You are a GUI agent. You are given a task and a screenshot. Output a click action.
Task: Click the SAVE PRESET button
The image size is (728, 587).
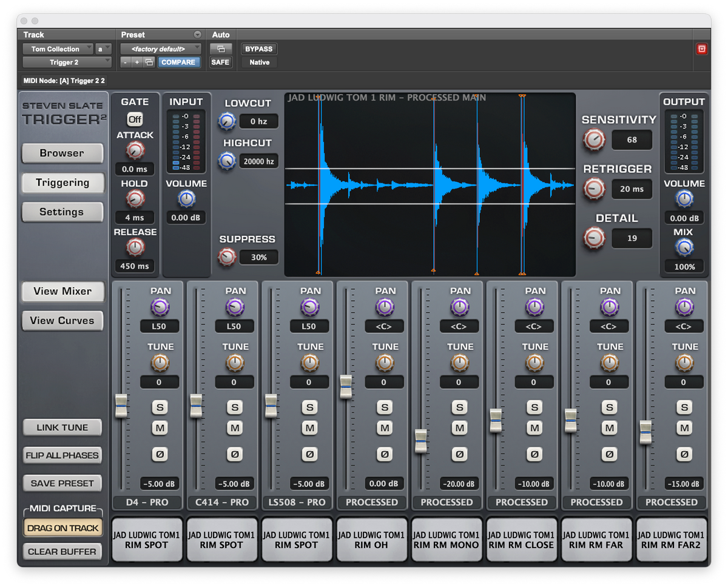click(x=62, y=483)
